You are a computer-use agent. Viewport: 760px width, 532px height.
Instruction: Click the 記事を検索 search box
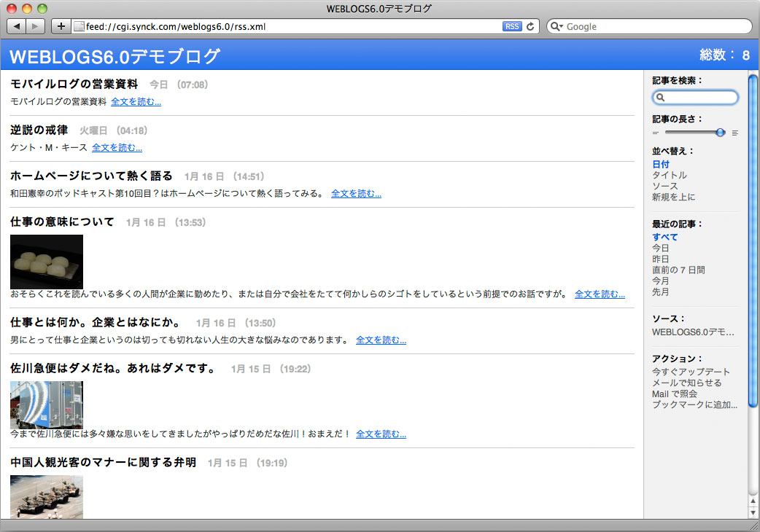click(695, 98)
